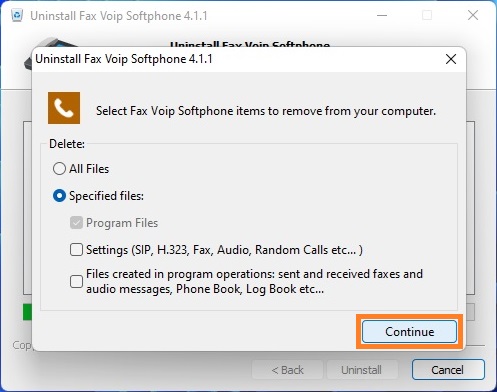Enable the Settings (SIP, H.323, Fax) checkbox
Image resolution: width=497 pixels, height=392 pixels.
tap(76, 250)
